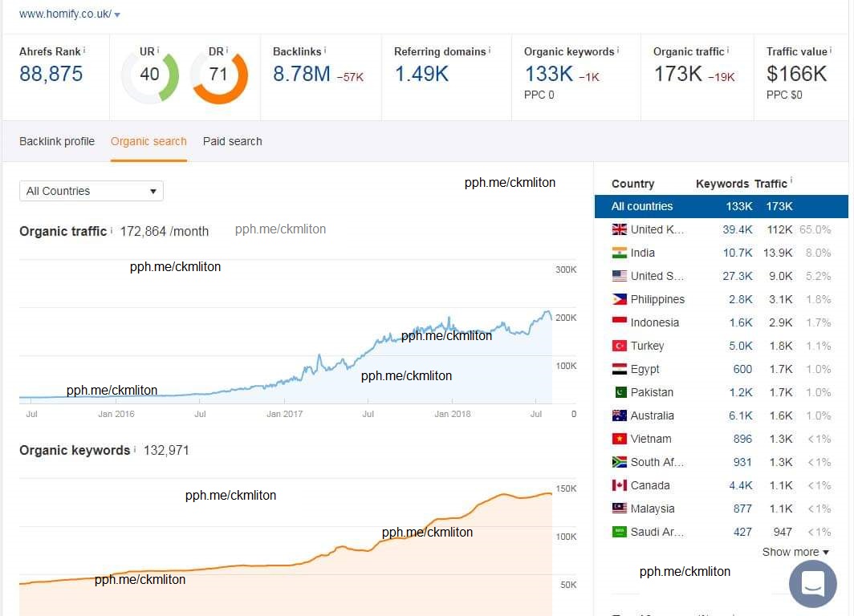This screenshot has height=616, width=854.
Task: Click the UR 40 donut gauge
Action: click(x=150, y=75)
